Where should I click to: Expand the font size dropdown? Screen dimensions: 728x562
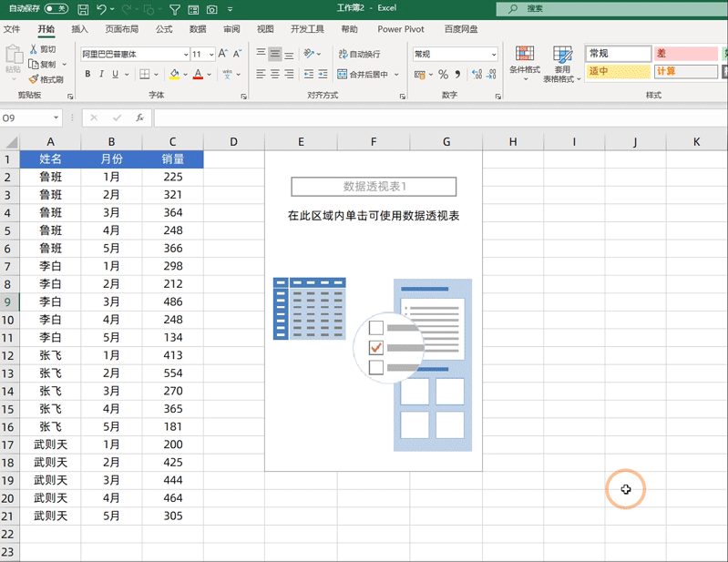[210, 55]
